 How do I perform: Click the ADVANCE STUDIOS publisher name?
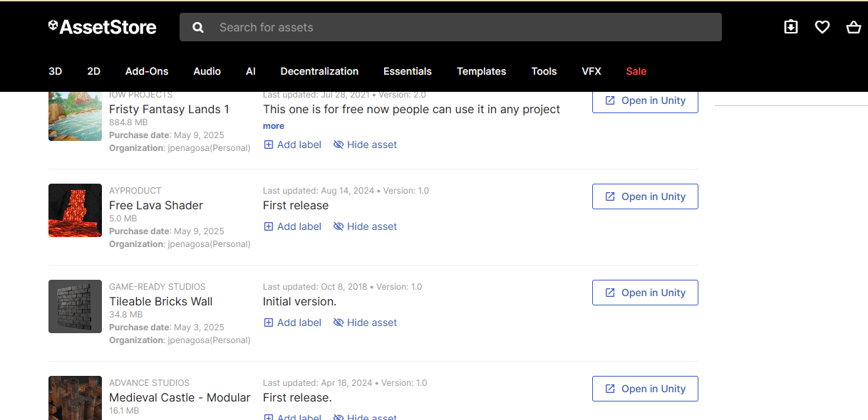point(150,383)
